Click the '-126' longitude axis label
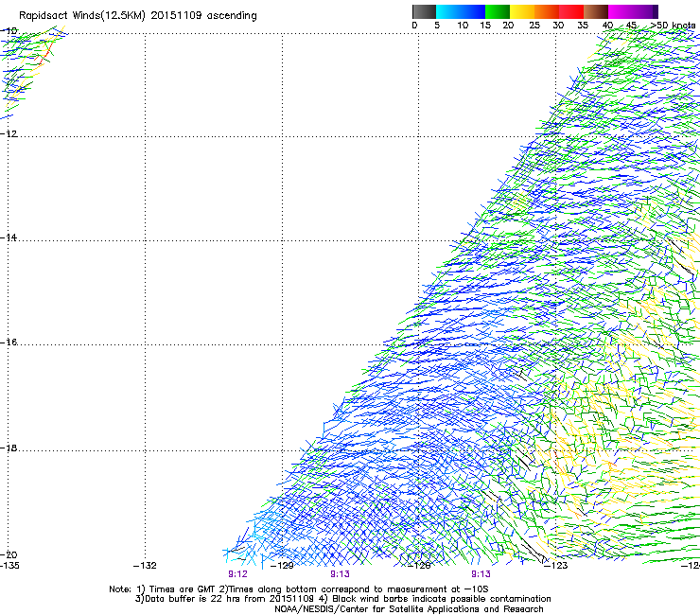 419,566
